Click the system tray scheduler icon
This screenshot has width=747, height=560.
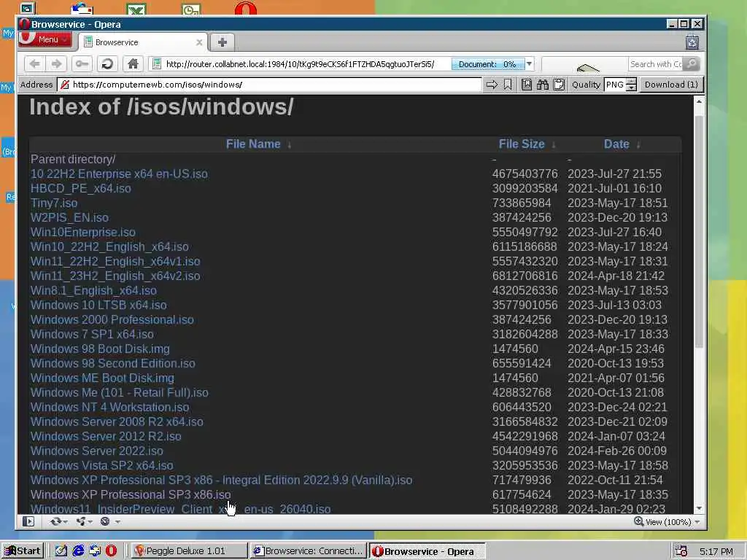(x=681, y=551)
